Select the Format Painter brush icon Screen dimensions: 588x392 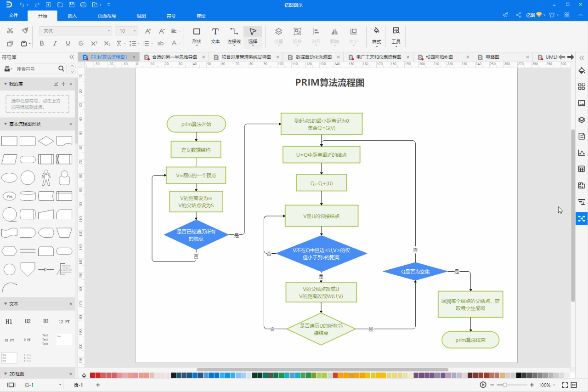25,31
